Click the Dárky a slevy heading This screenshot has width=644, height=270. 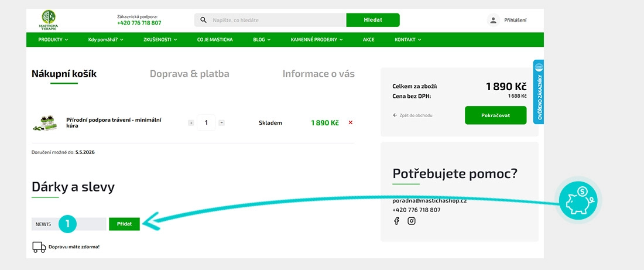pyautogui.click(x=73, y=187)
